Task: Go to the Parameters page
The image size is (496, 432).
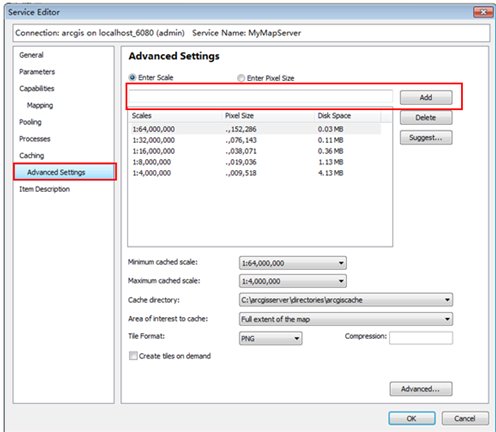Action: 37,72
